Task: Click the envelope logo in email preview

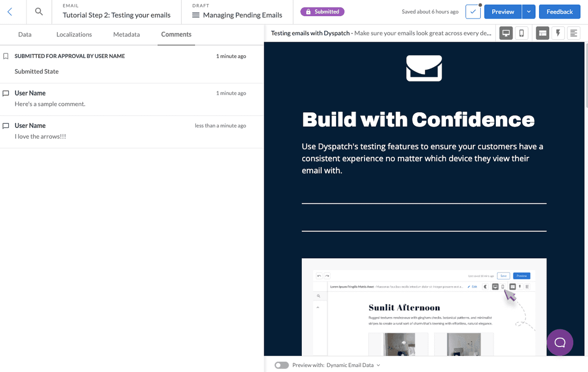Action: pyautogui.click(x=424, y=68)
